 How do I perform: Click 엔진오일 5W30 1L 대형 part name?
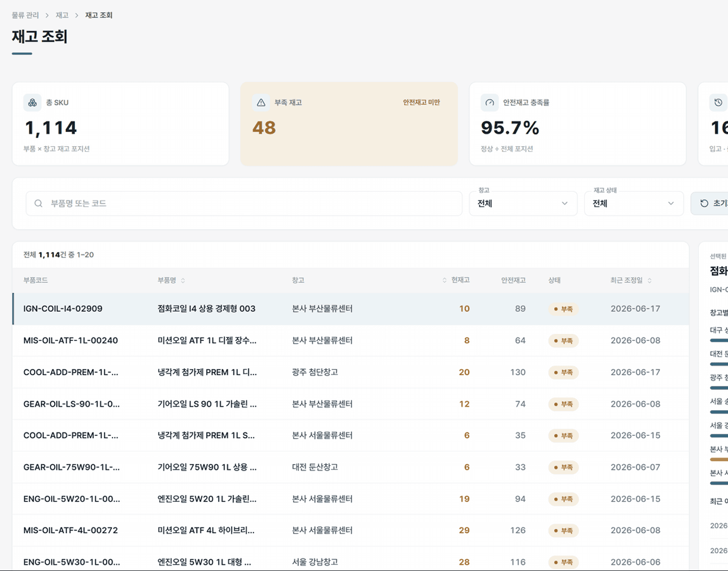(x=204, y=562)
